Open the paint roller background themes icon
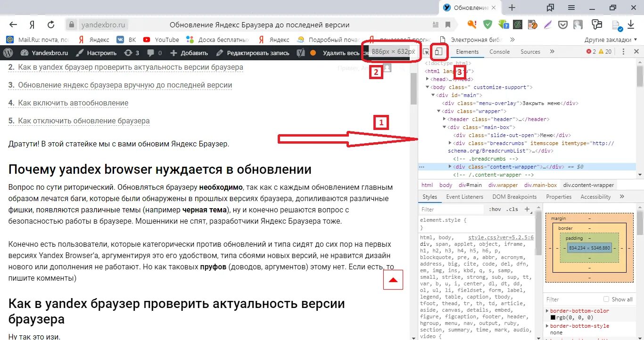The width and height of the screenshot is (644, 340). (597, 24)
